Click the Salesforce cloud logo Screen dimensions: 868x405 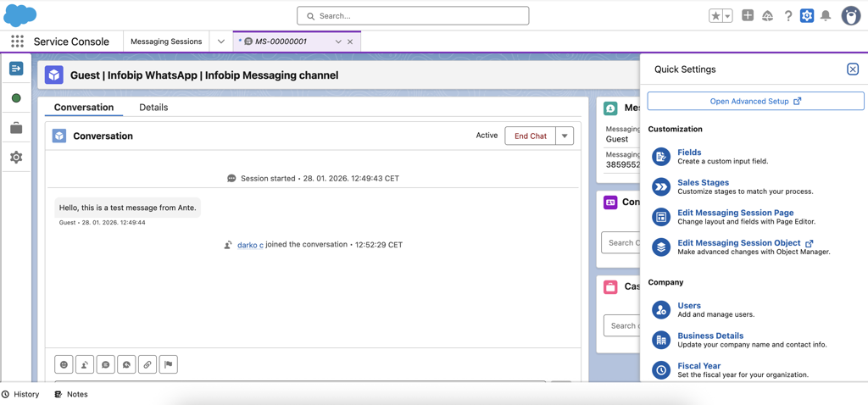point(20,15)
